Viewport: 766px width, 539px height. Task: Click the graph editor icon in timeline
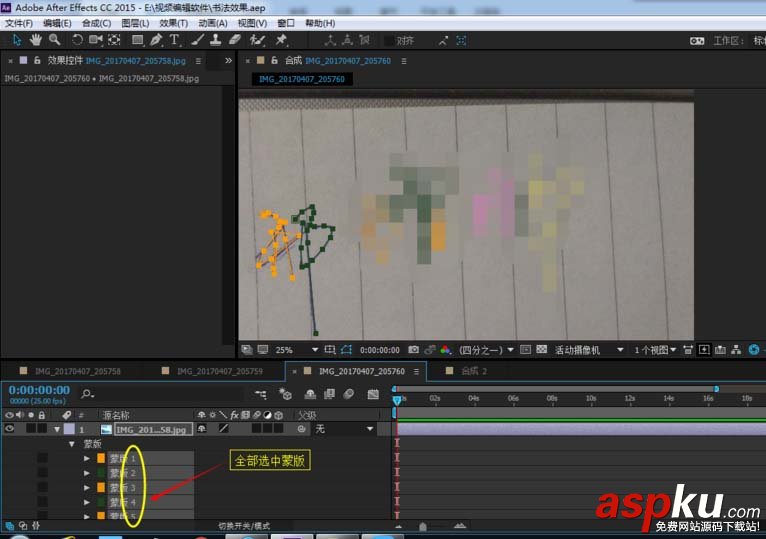tap(373, 394)
